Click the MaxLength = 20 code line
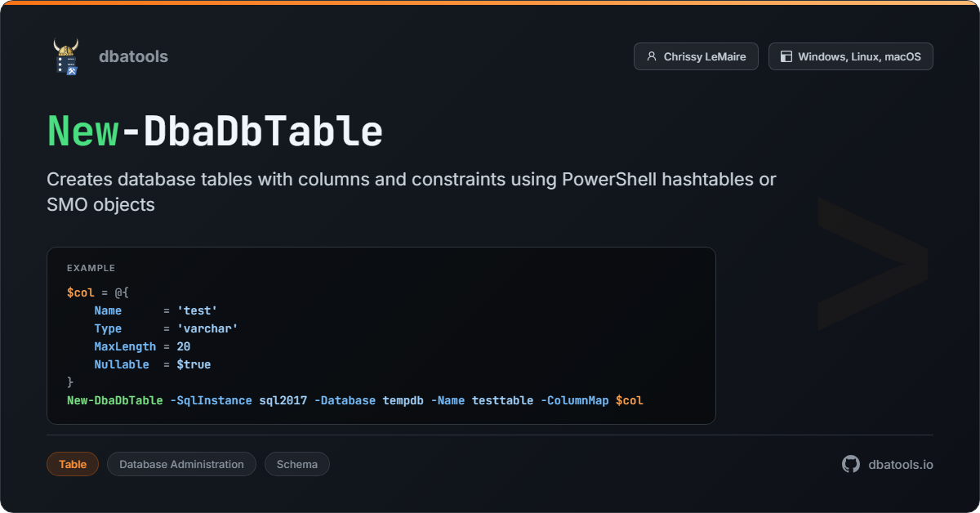Viewport: 980px width, 513px height. pyautogui.click(x=142, y=346)
